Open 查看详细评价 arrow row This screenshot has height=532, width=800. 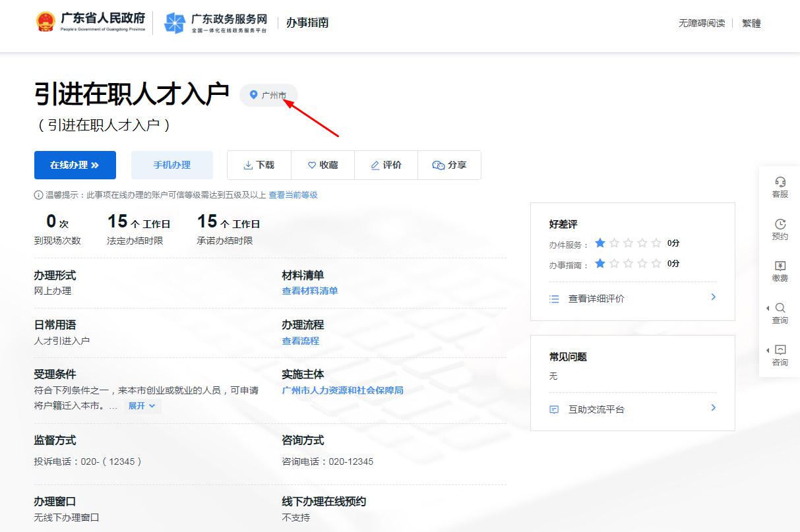632,299
